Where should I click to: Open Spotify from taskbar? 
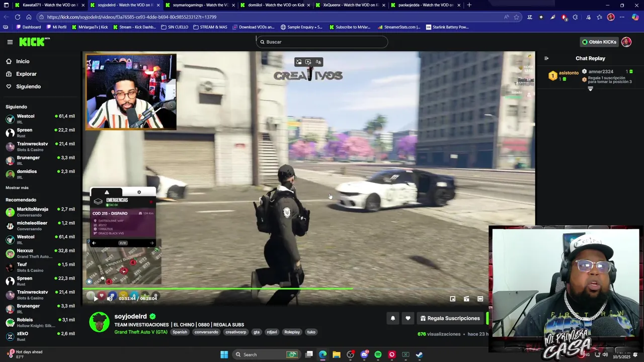(x=378, y=354)
